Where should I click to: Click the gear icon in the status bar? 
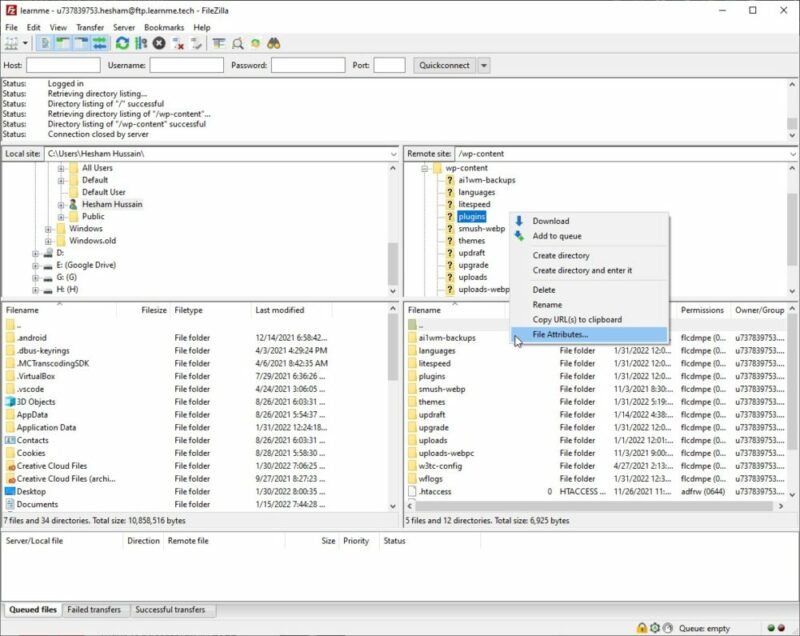[x=655, y=628]
